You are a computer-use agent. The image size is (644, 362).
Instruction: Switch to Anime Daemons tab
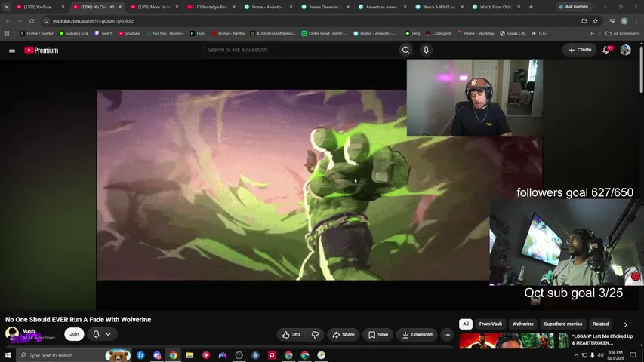click(325, 7)
